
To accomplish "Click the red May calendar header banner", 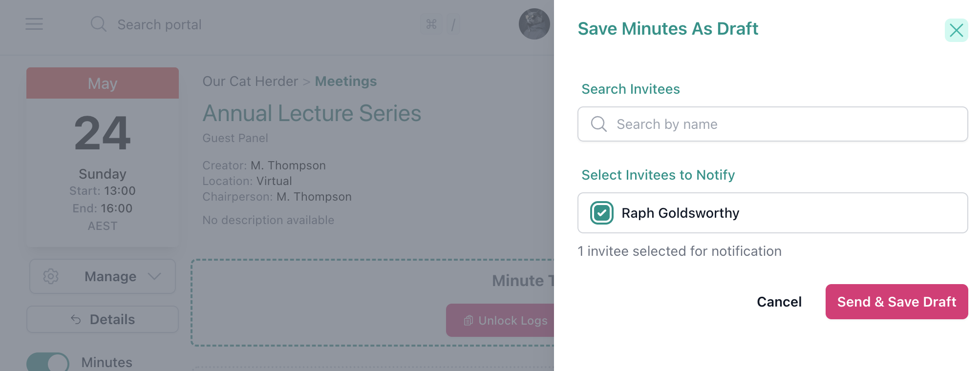I will click(102, 83).
